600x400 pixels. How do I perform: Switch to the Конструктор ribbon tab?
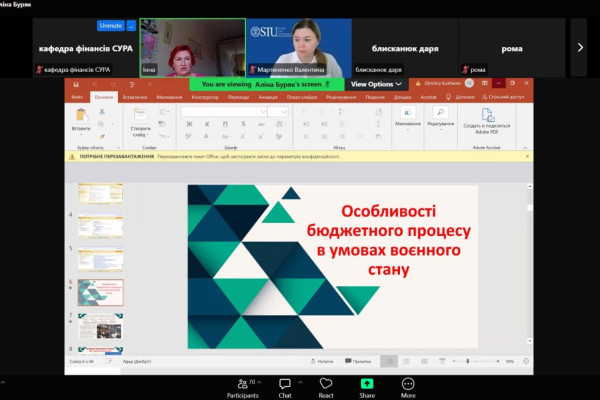click(205, 97)
